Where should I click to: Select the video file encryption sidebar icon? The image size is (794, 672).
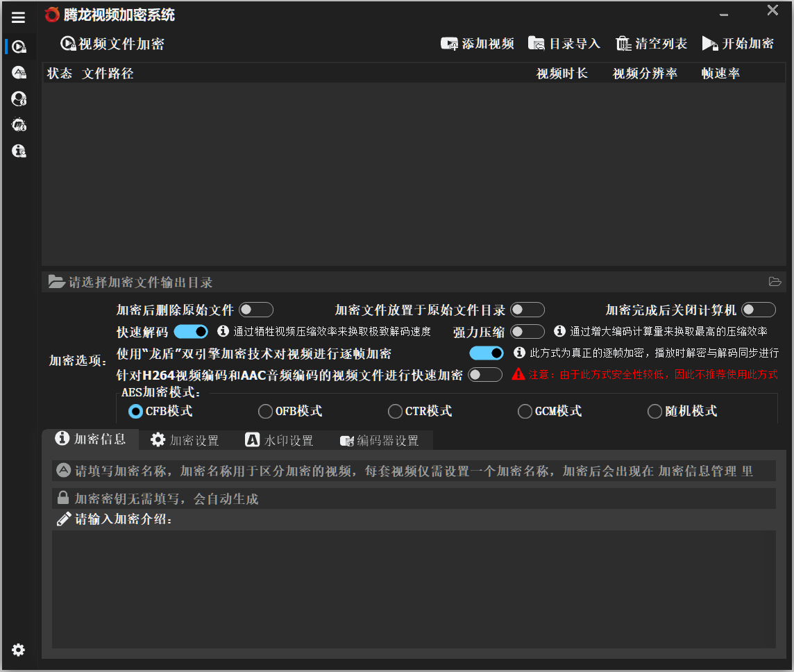pyautogui.click(x=19, y=47)
